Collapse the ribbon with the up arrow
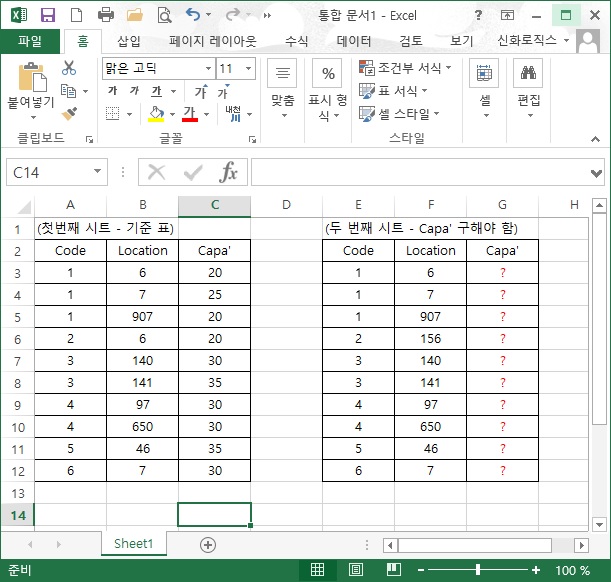 point(595,139)
